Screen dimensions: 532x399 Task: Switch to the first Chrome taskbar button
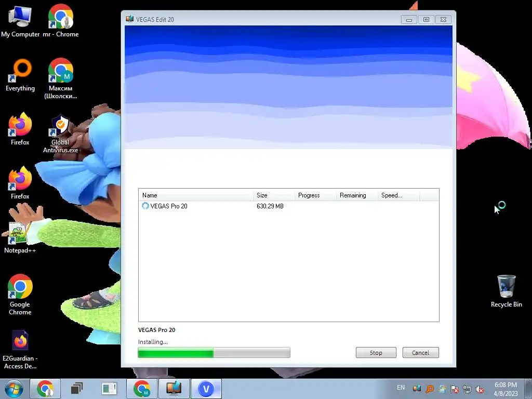coord(45,389)
